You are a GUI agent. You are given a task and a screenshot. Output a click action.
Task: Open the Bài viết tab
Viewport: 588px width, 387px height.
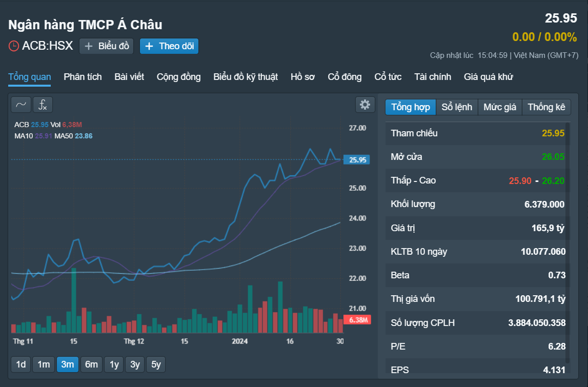pos(129,77)
